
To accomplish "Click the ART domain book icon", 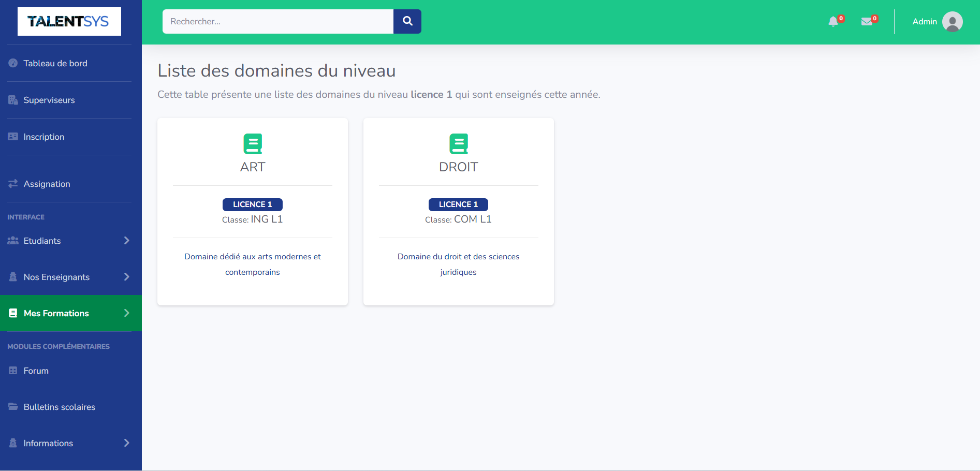I will [x=253, y=144].
